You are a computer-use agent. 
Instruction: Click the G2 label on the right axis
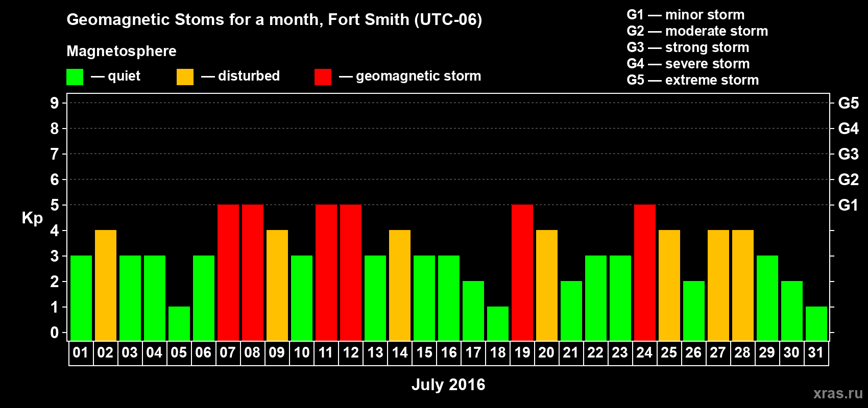click(x=849, y=180)
